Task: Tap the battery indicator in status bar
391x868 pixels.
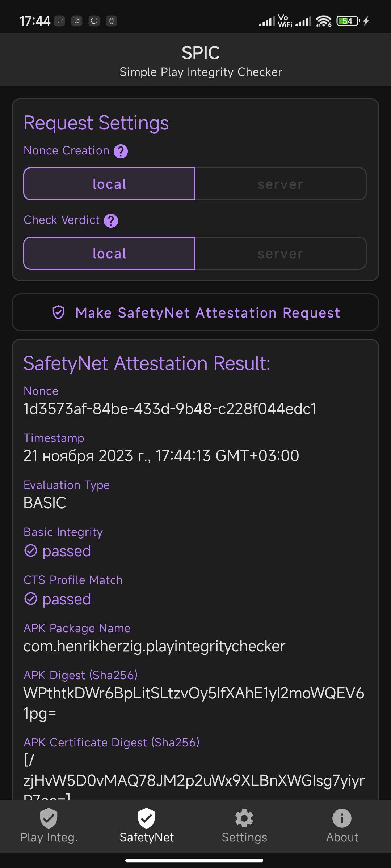Action: click(x=348, y=21)
